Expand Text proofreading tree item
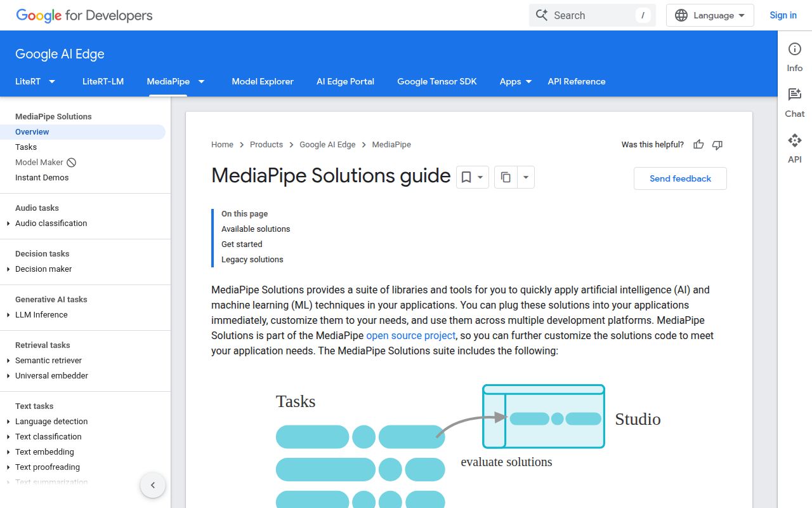 coord(8,467)
